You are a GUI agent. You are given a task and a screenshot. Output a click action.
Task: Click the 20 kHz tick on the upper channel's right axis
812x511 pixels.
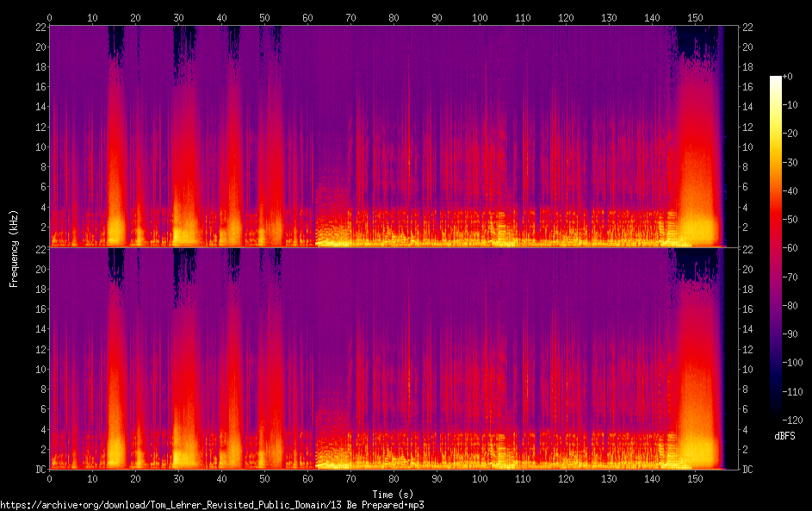pos(749,47)
